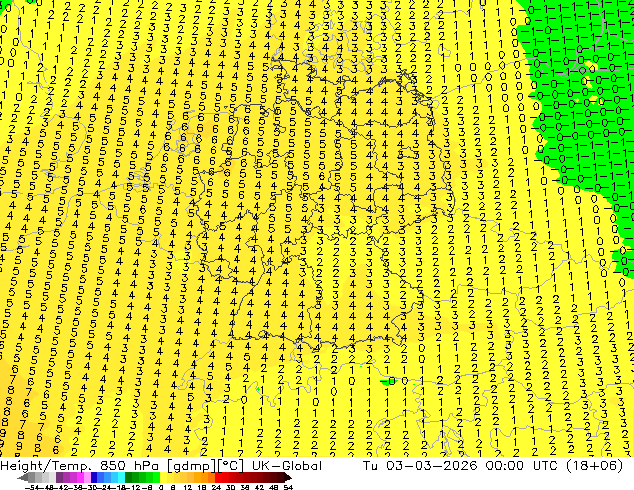The height and width of the screenshot is (490, 634).
Task: Click the '-54' legend scale value
Action: 32,487
